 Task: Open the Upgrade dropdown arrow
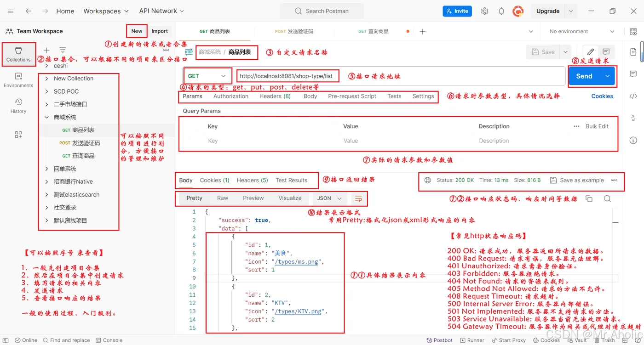pos(571,11)
